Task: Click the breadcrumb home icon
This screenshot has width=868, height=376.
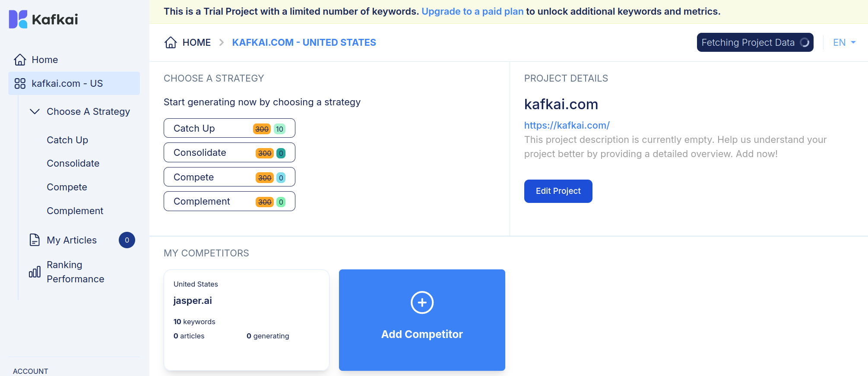Action: pos(171,42)
